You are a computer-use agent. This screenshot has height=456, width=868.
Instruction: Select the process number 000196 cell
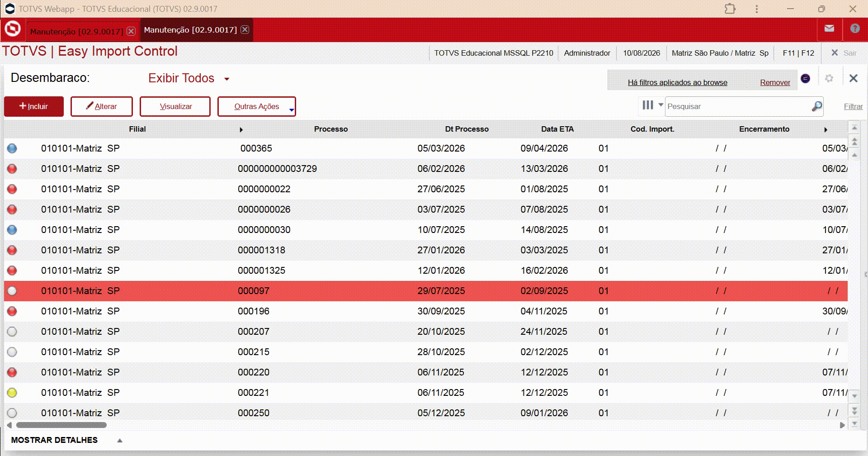coord(254,311)
